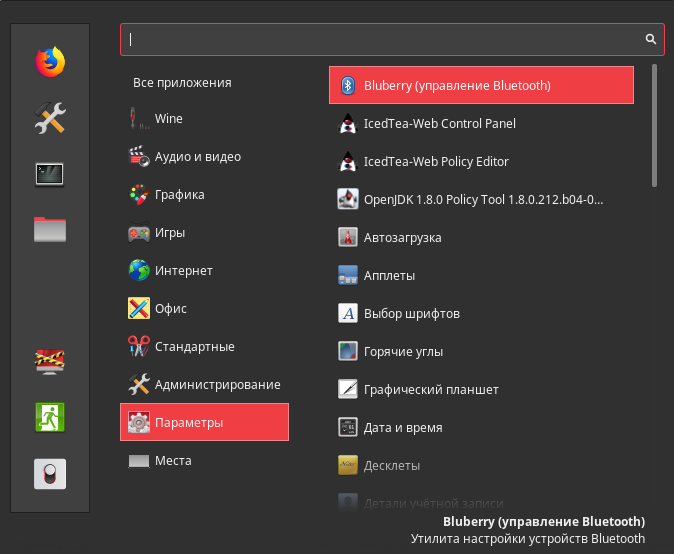Open Апплеты settings
Image resolution: width=674 pixels, height=554 pixels.
[x=481, y=275]
